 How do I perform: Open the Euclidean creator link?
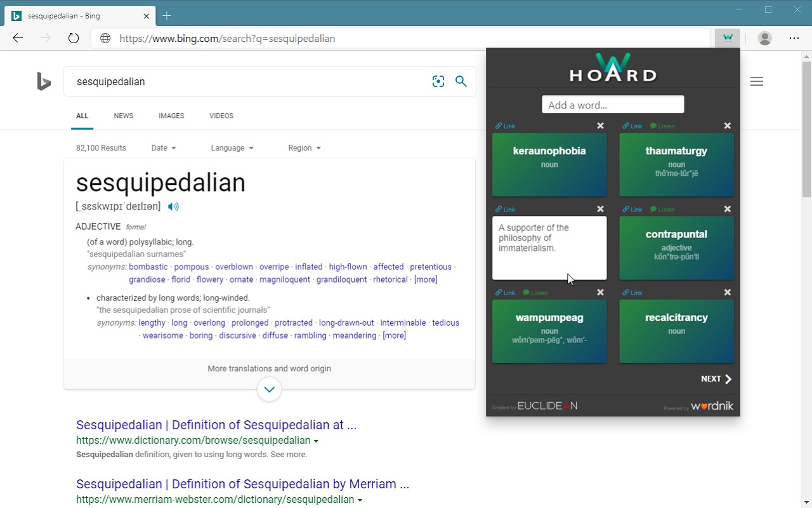pyautogui.click(x=547, y=406)
